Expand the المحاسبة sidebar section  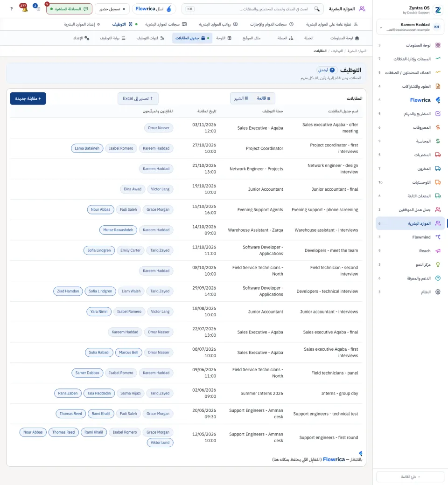(x=410, y=141)
